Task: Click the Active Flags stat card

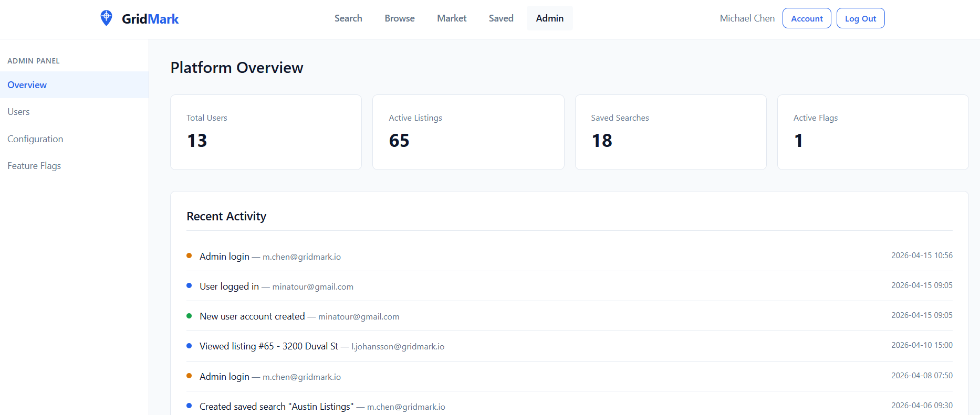Action: click(x=872, y=132)
